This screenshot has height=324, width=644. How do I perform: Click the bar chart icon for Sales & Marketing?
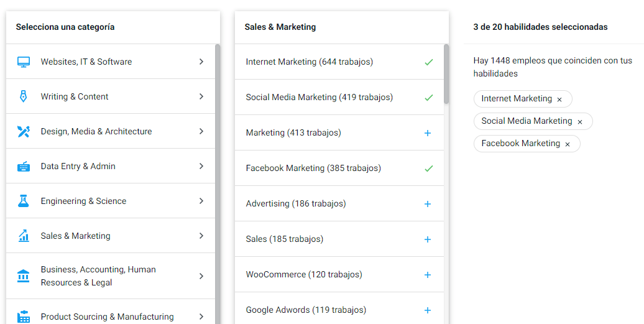[x=24, y=236]
